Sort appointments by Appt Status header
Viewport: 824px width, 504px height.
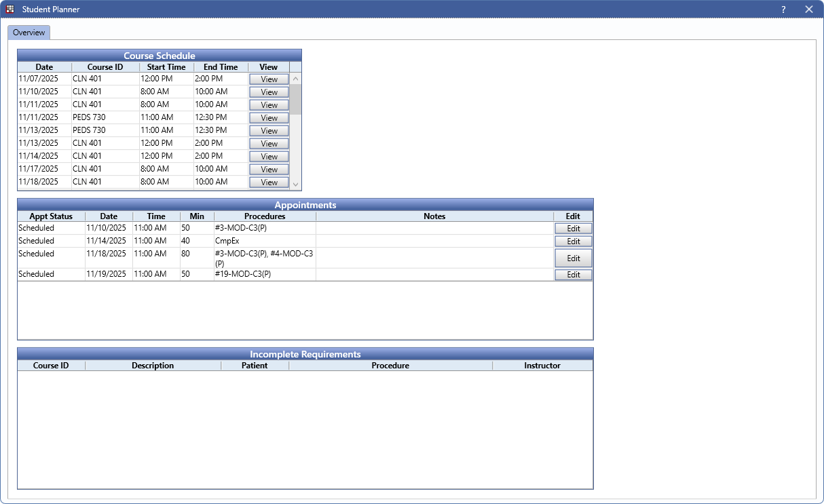[51, 216]
